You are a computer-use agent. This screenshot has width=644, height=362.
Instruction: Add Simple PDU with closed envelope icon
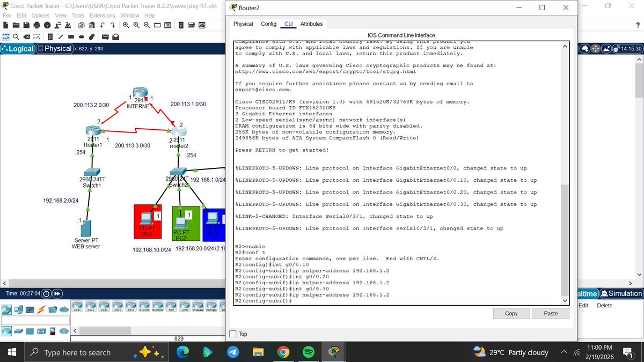point(105,37)
